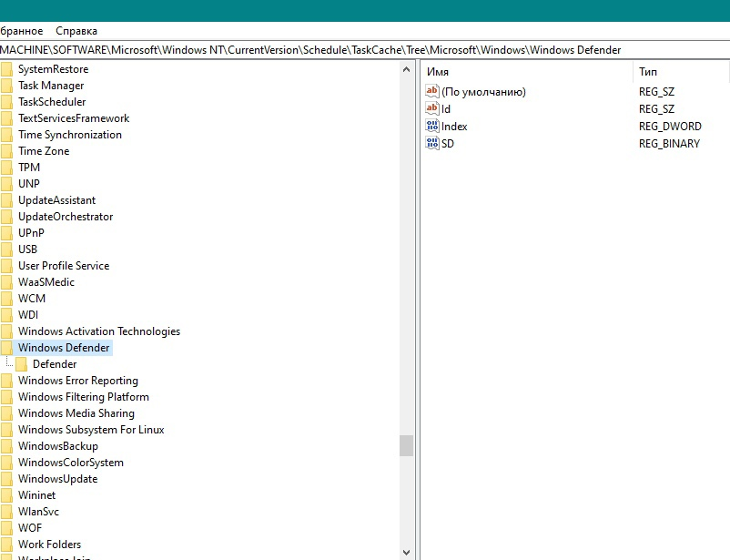The image size is (730, 560).
Task: Click the WlanSvc folder icon
Action: [7, 512]
